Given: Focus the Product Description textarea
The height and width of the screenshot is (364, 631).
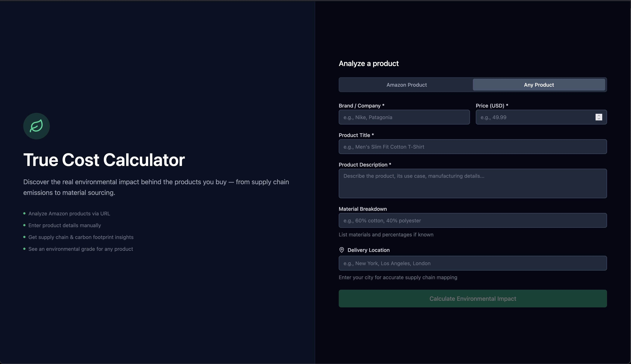Looking at the screenshot, I should 473,183.
